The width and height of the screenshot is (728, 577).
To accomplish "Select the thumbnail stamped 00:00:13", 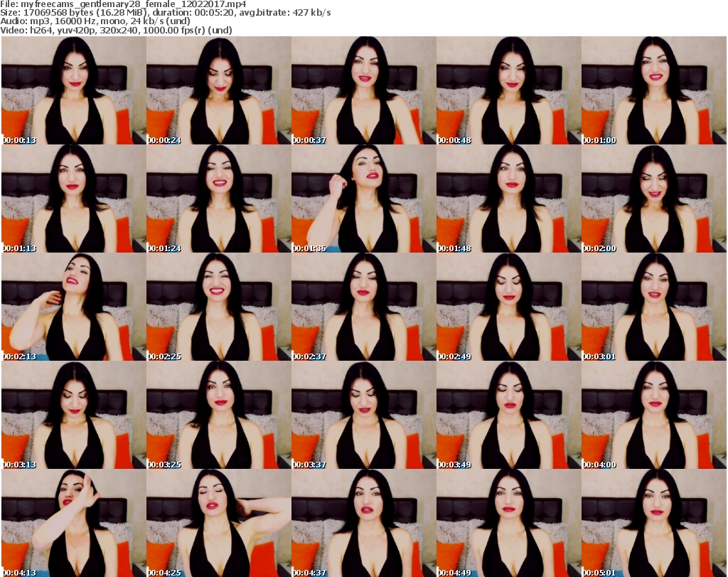I will [x=74, y=90].
